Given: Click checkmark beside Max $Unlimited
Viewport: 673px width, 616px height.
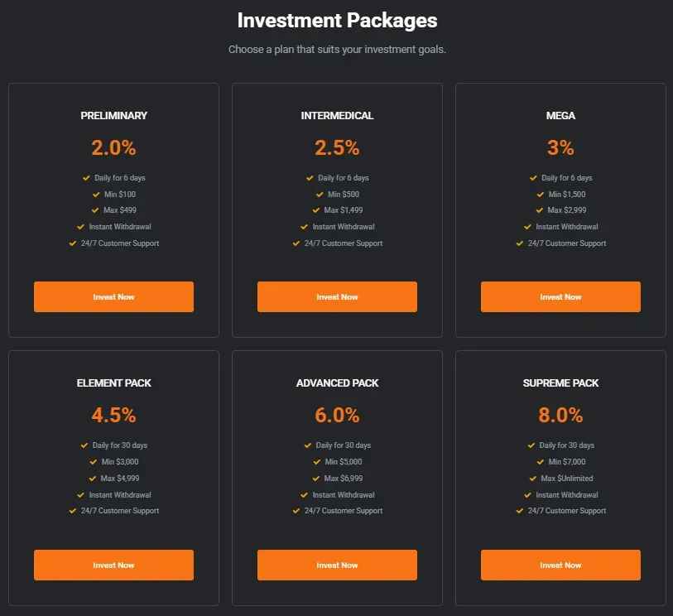Looking at the screenshot, I should (x=532, y=479).
